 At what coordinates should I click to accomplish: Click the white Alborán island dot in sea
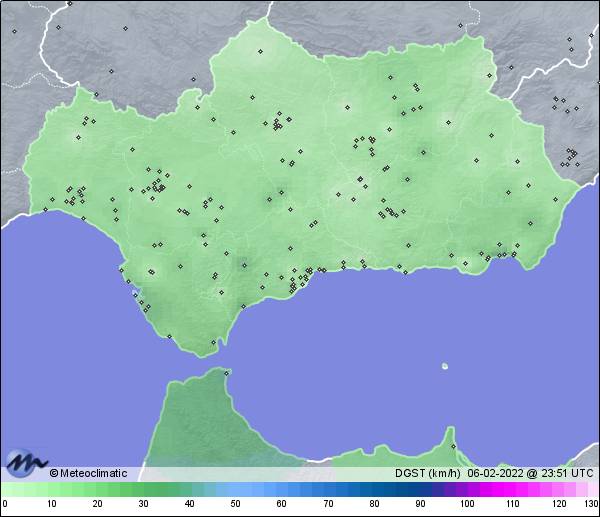[444, 366]
